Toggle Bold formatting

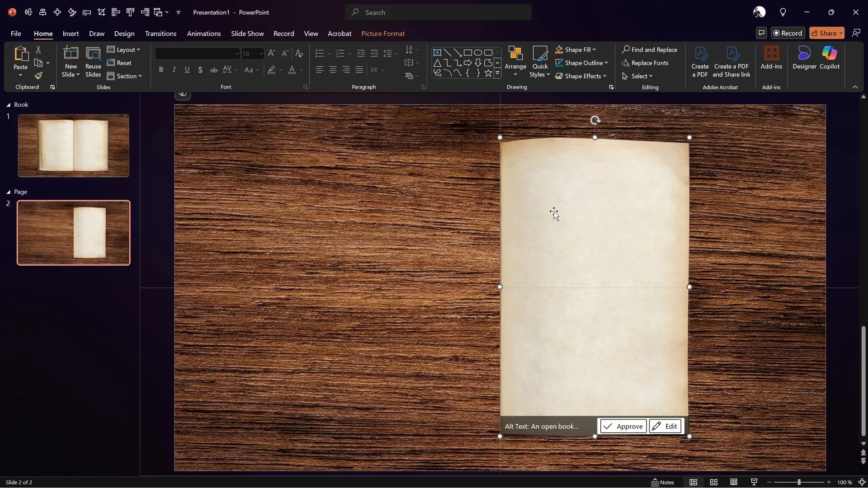(161, 70)
